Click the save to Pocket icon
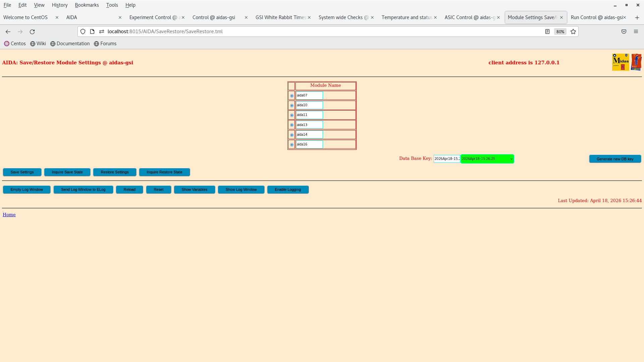This screenshot has height=362, width=644. tap(624, 32)
